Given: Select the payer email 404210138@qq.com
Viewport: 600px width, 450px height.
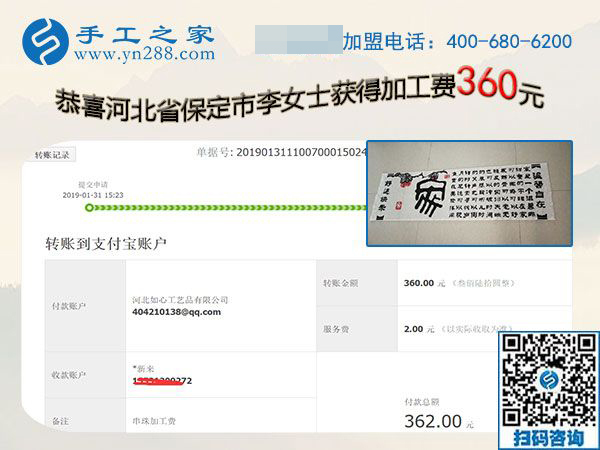Looking at the screenshot, I should click(x=176, y=312).
